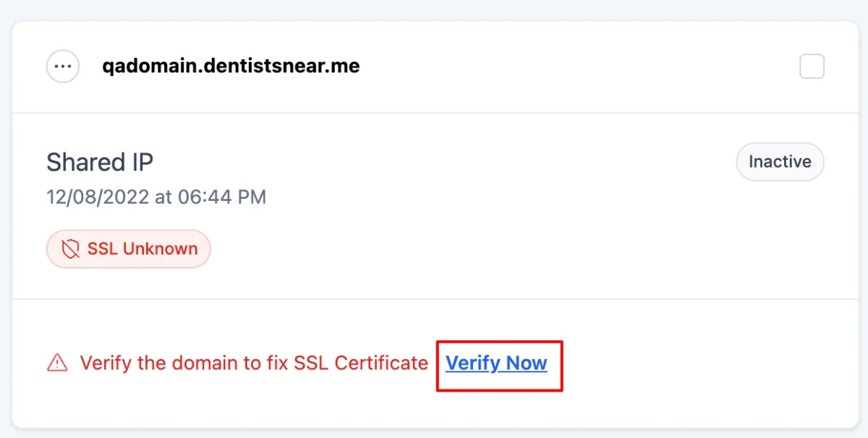The height and width of the screenshot is (438, 868).
Task: Click the Shared IP heading
Action: 100,162
